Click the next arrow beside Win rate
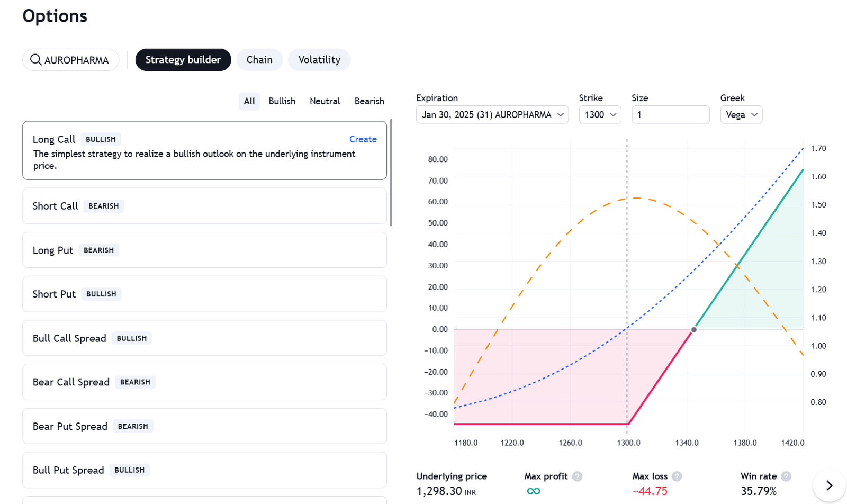This screenshot has height=504, width=847. [829, 485]
